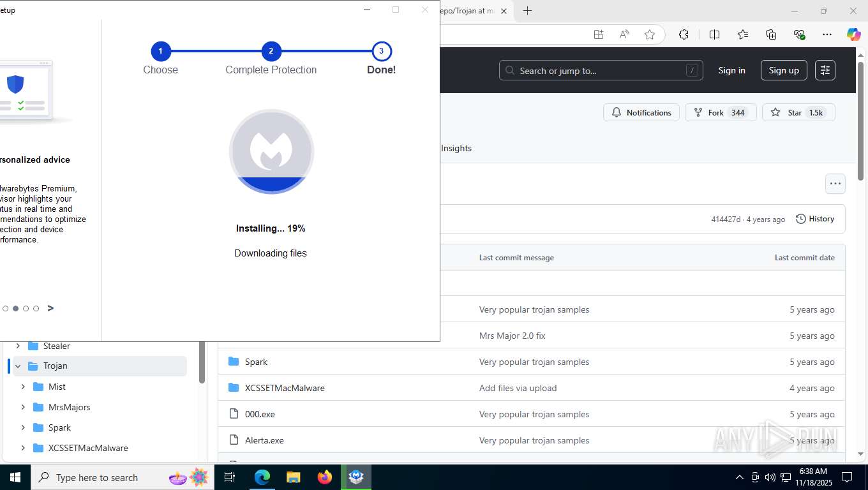This screenshot has height=490, width=868.
Task: Open the Spark folder link in file list
Action: coord(256,362)
